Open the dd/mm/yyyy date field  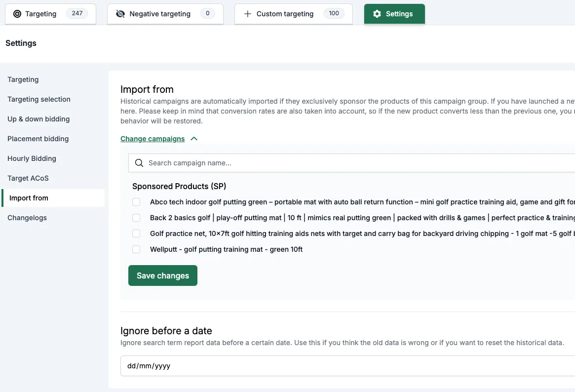coord(348,366)
